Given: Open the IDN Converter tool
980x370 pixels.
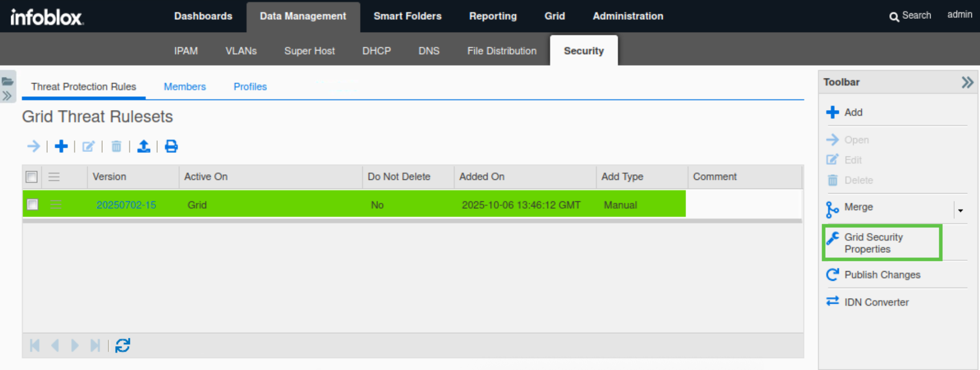Looking at the screenshot, I should [876, 302].
